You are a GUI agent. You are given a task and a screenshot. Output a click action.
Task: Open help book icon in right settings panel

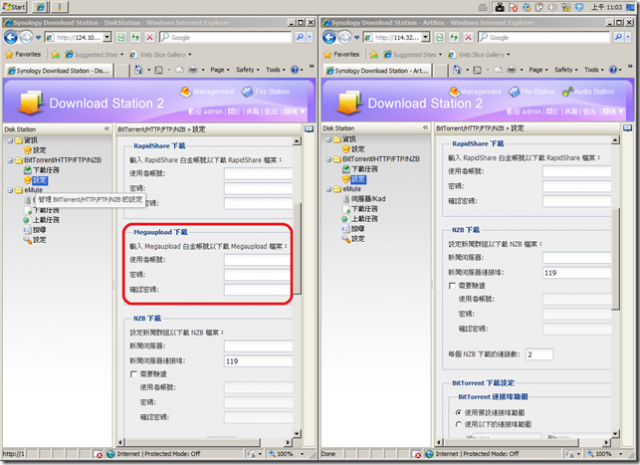627,128
